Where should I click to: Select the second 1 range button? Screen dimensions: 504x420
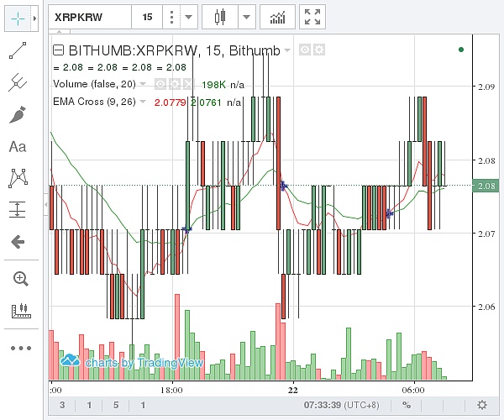pyautogui.click(x=143, y=405)
